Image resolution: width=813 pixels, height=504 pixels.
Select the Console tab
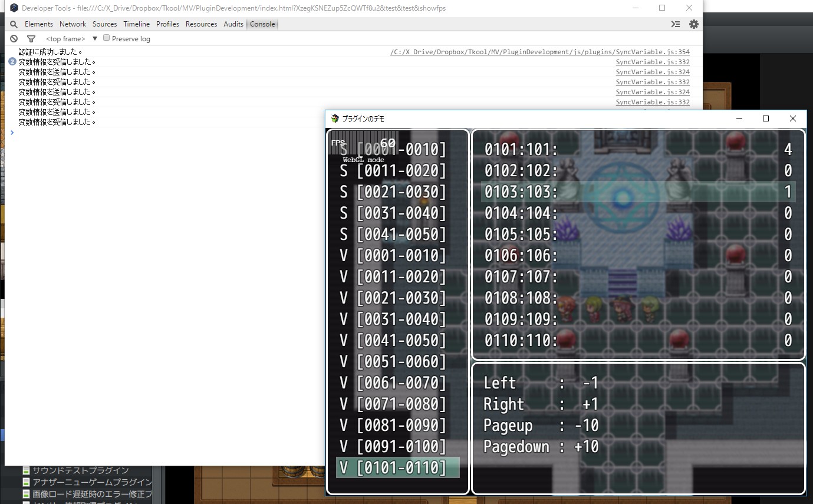[x=262, y=24]
